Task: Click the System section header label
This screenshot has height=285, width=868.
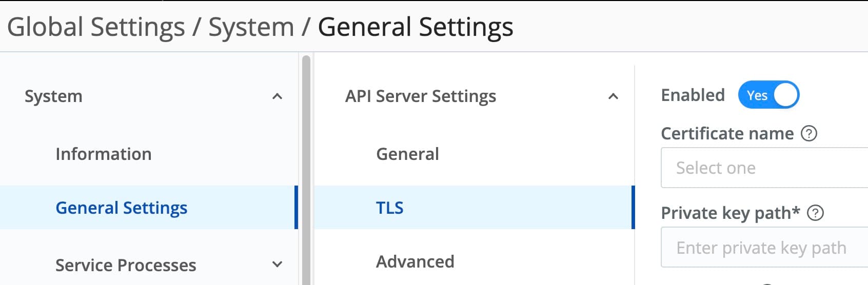Action: 53,96
